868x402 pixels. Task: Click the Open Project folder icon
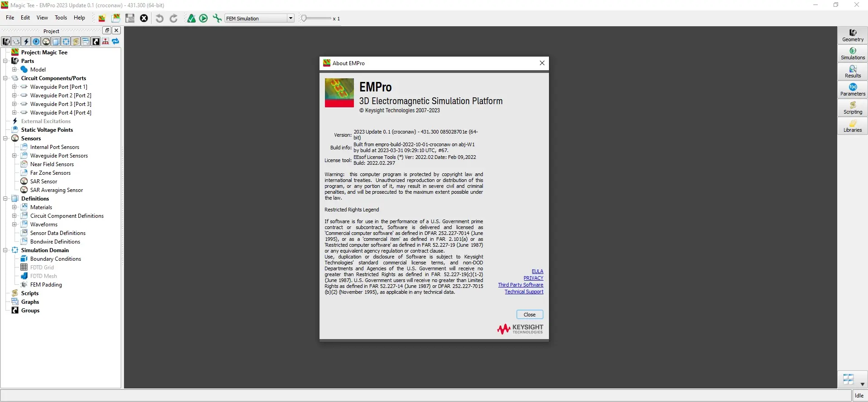pyautogui.click(x=116, y=18)
